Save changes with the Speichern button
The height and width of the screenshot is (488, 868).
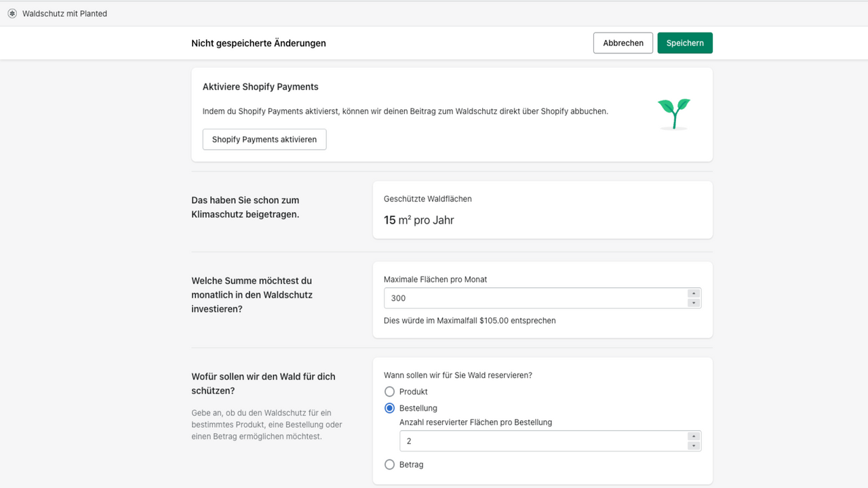(685, 43)
